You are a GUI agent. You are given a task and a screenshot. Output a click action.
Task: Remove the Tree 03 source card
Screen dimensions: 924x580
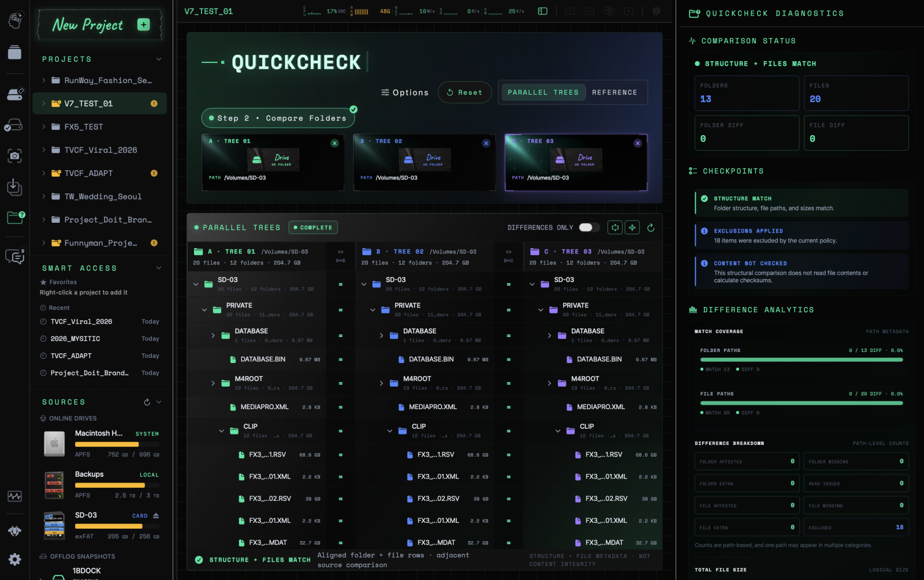coord(638,143)
